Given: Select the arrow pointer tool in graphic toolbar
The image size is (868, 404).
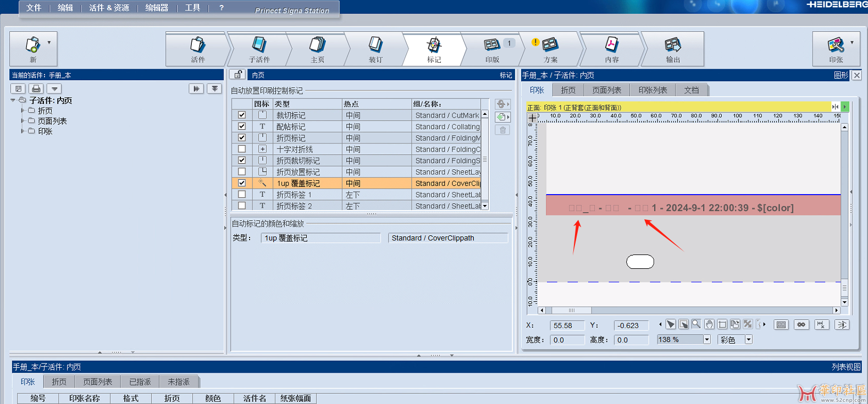Looking at the screenshot, I should 671,324.
